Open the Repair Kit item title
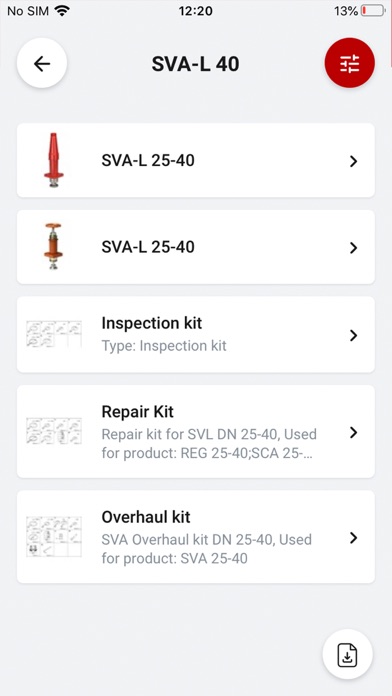Image resolution: width=392 pixels, height=696 pixels. point(138,412)
